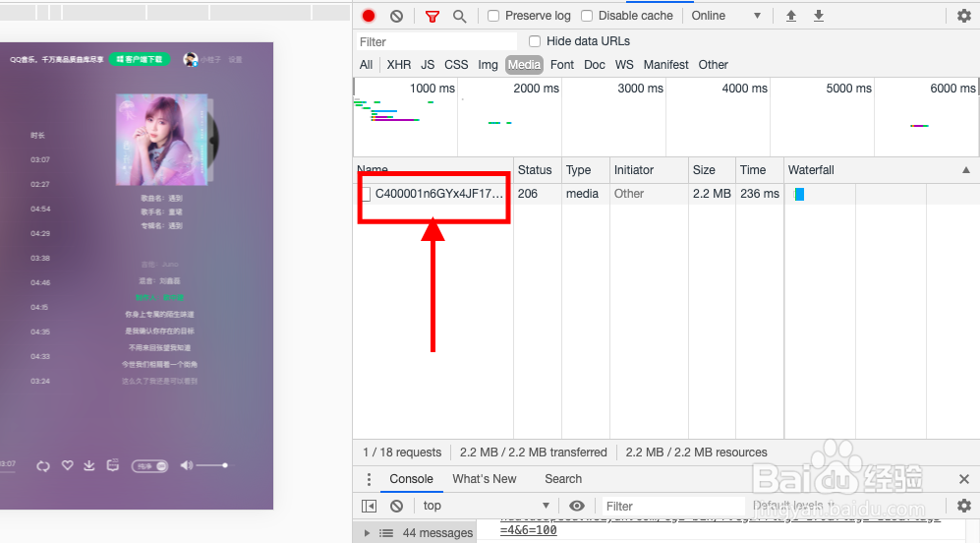Mute the player using the speaker icon
Screen dimensions: 980x543
(186, 465)
